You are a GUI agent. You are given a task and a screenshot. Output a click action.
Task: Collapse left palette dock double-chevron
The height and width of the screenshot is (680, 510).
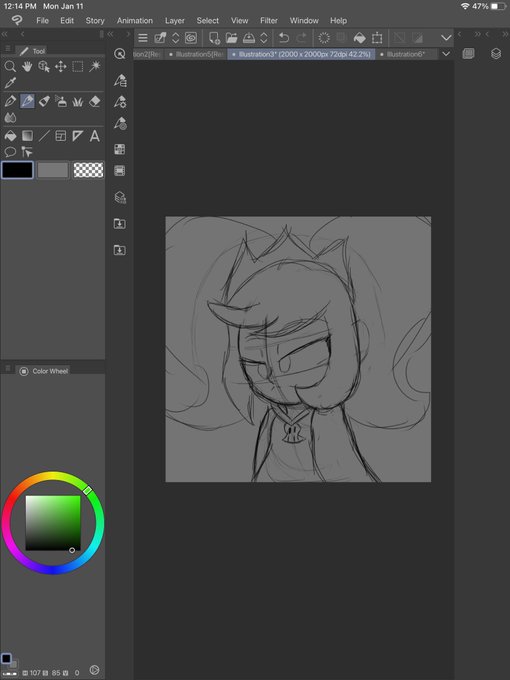tap(4, 34)
